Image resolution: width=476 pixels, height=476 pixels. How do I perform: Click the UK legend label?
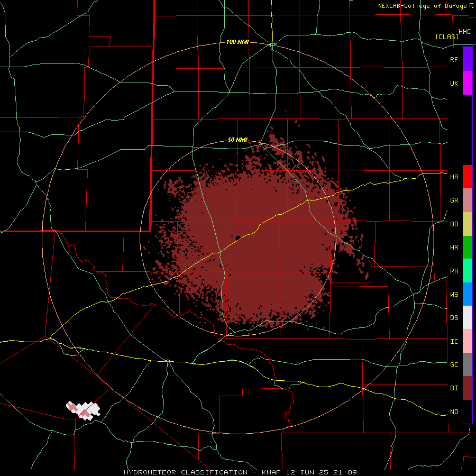(454, 83)
